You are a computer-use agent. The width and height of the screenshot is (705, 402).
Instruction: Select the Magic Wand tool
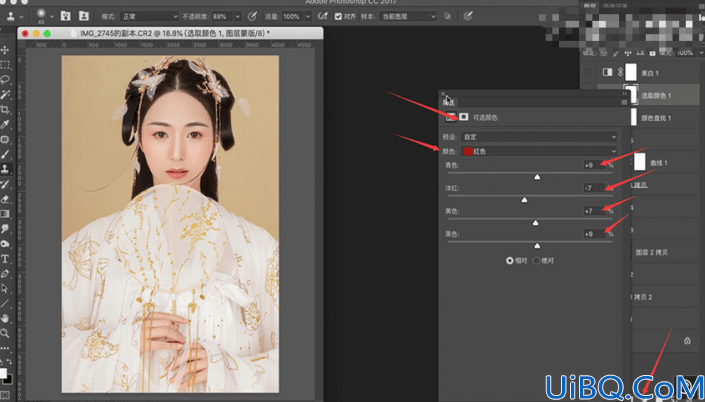coord(5,94)
